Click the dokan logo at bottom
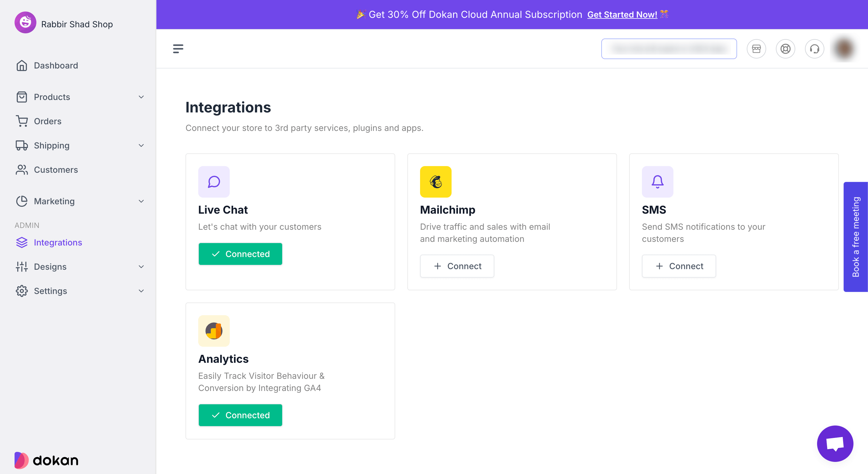The width and height of the screenshot is (868, 474). click(46, 460)
